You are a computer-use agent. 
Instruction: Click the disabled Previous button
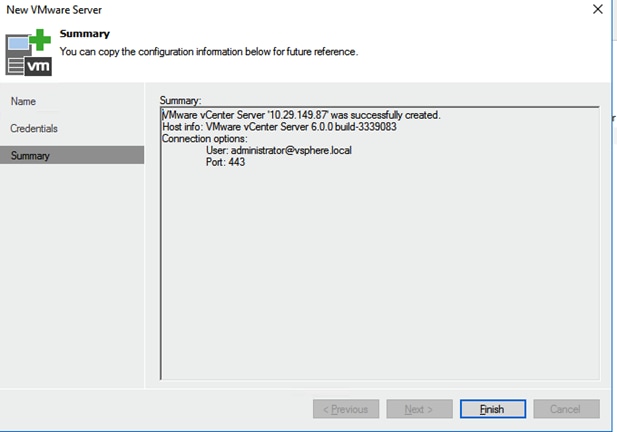pyautogui.click(x=346, y=409)
